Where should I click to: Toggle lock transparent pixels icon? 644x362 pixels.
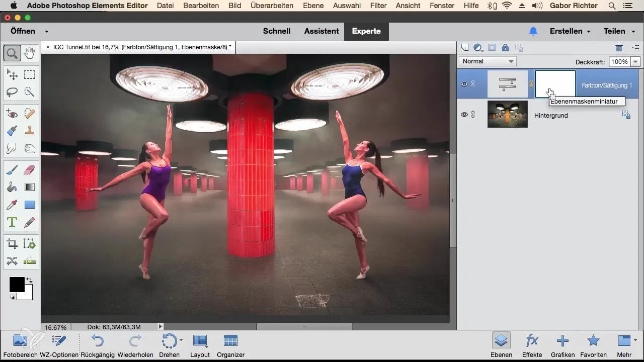click(x=519, y=48)
